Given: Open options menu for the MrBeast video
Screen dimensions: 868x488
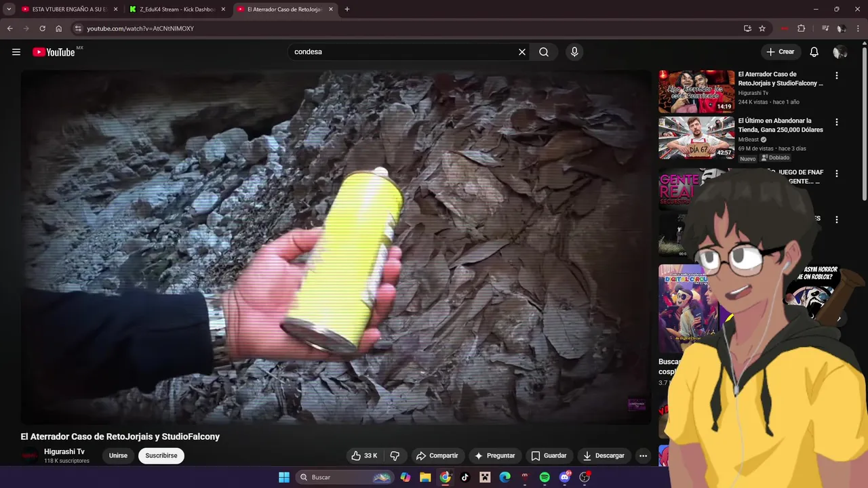Looking at the screenshot, I should 837,122.
